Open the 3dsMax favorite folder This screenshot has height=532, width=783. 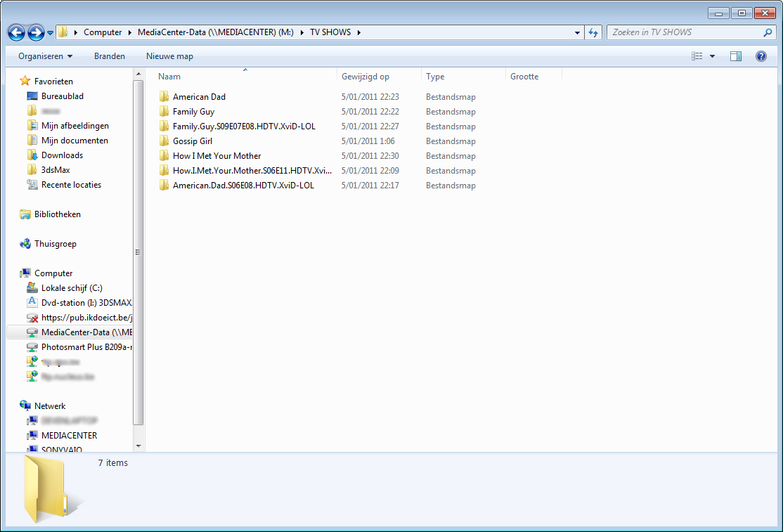[x=56, y=169]
